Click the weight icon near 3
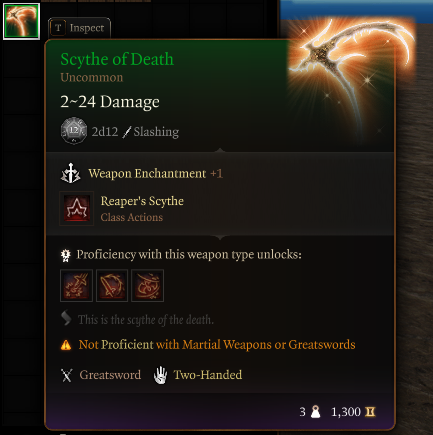This screenshot has width=433, height=435. click(x=315, y=412)
